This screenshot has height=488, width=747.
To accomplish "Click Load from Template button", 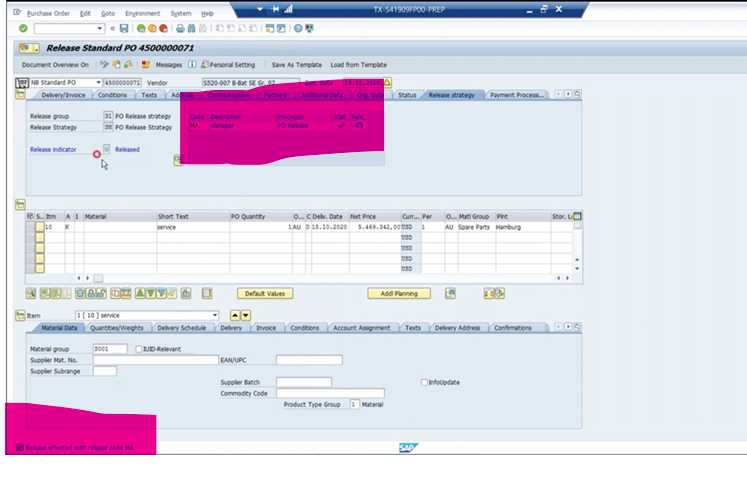I will click(x=359, y=65).
